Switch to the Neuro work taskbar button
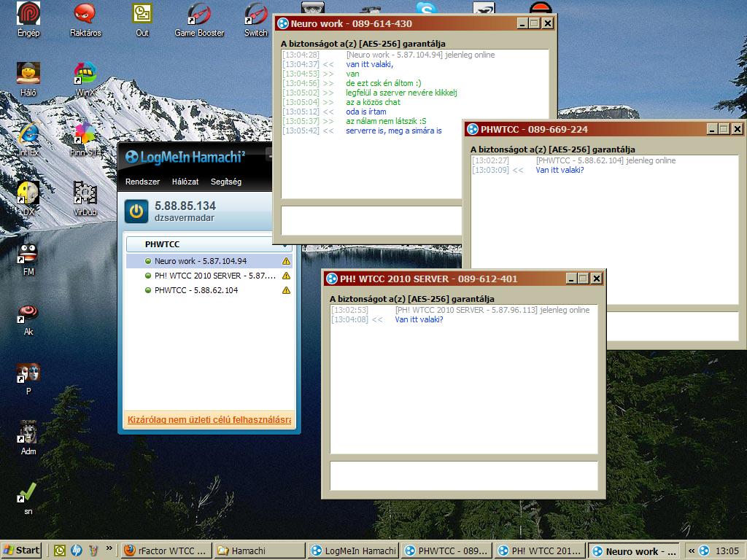The image size is (747, 560). coord(634,551)
